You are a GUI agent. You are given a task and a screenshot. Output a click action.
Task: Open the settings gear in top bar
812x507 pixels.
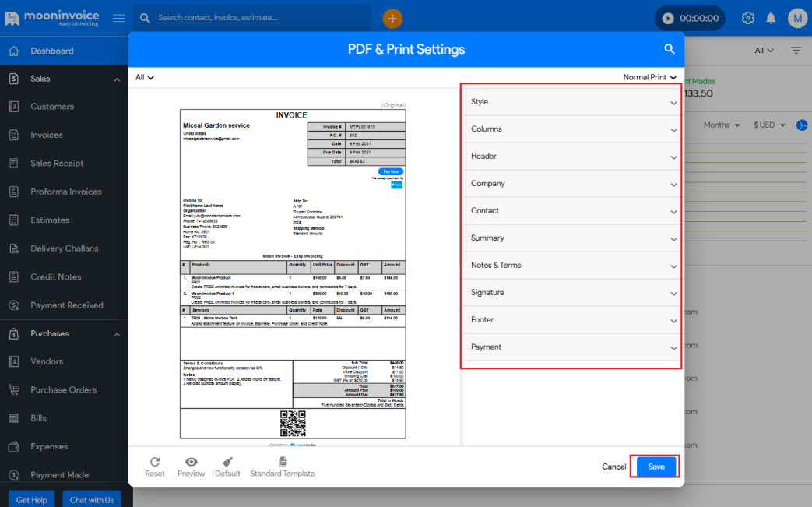(748, 18)
